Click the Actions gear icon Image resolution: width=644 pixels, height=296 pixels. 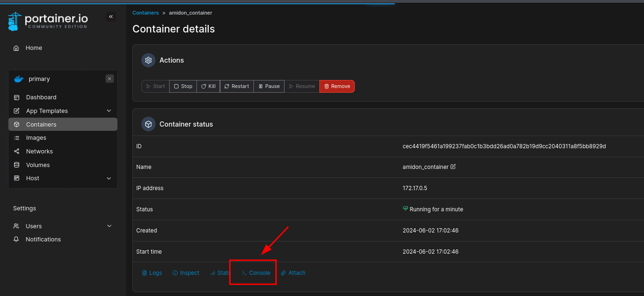148,60
